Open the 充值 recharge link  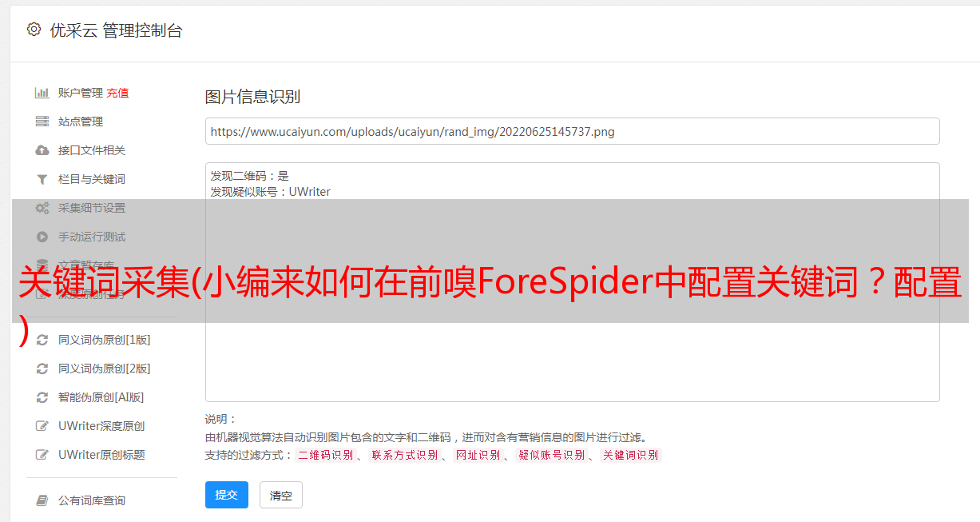tap(117, 93)
